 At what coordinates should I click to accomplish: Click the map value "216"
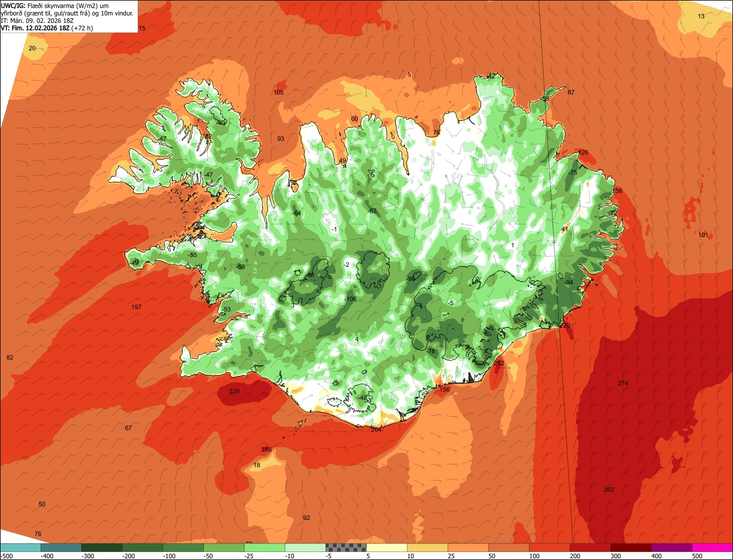click(266, 449)
